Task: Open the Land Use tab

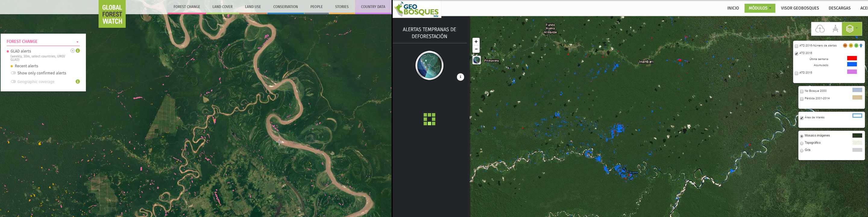Action: click(x=253, y=7)
